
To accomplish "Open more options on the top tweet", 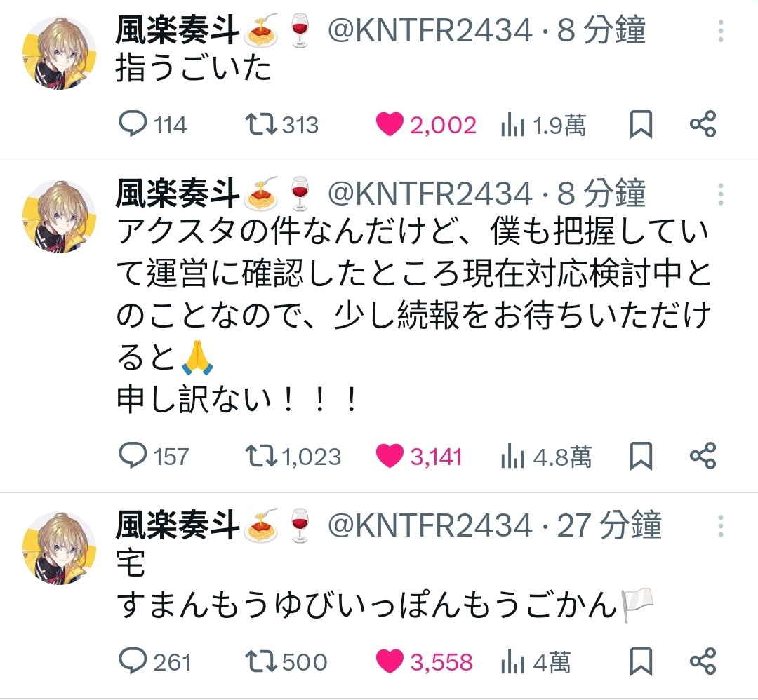I will pyautogui.click(x=720, y=31).
